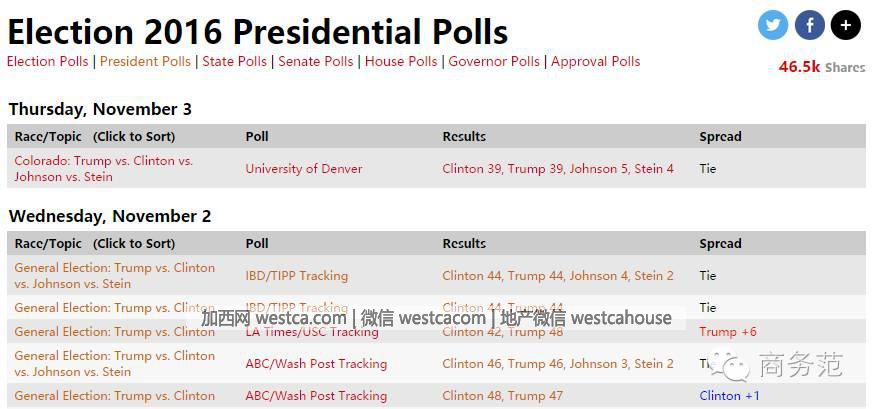This screenshot has width=873, height=409.
Task: Switch to President Polls
Action: pyautogui.click(x=145, y=62)
